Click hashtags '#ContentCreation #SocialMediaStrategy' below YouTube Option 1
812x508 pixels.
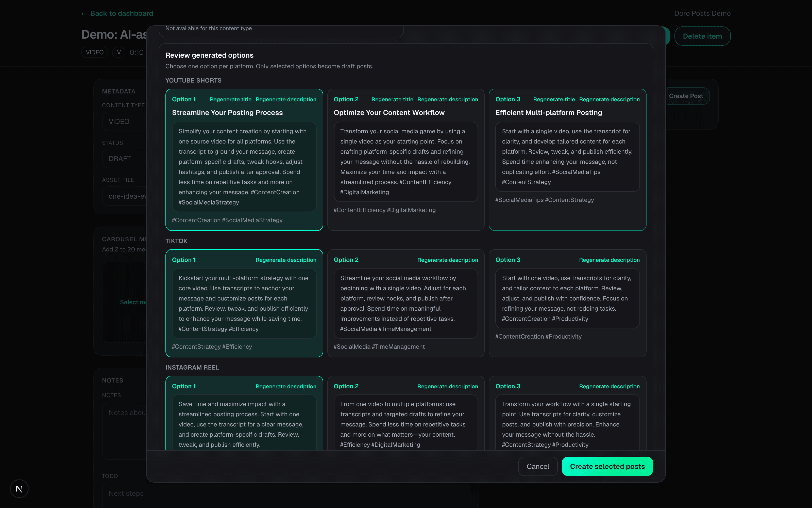(227, 220)
